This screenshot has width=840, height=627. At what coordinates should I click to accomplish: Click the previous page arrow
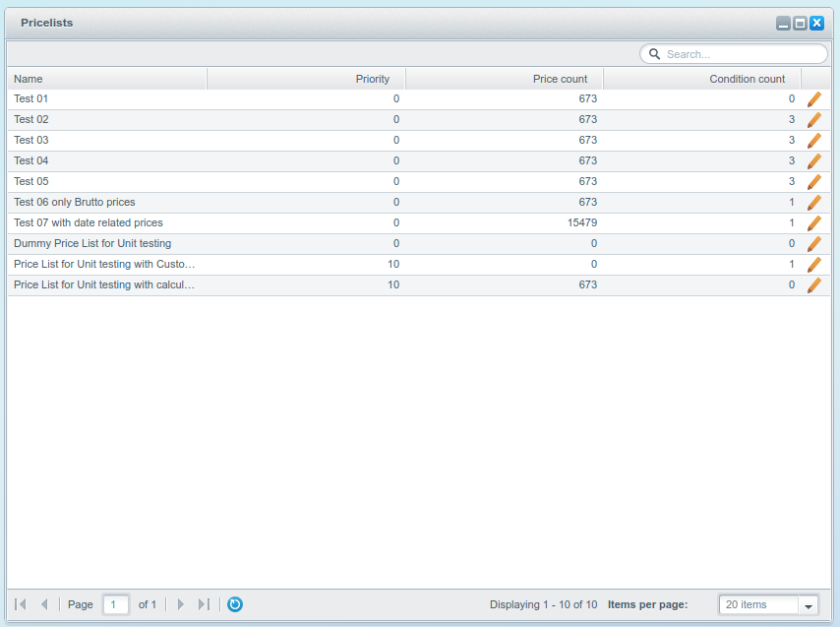(x=44, y=604)
